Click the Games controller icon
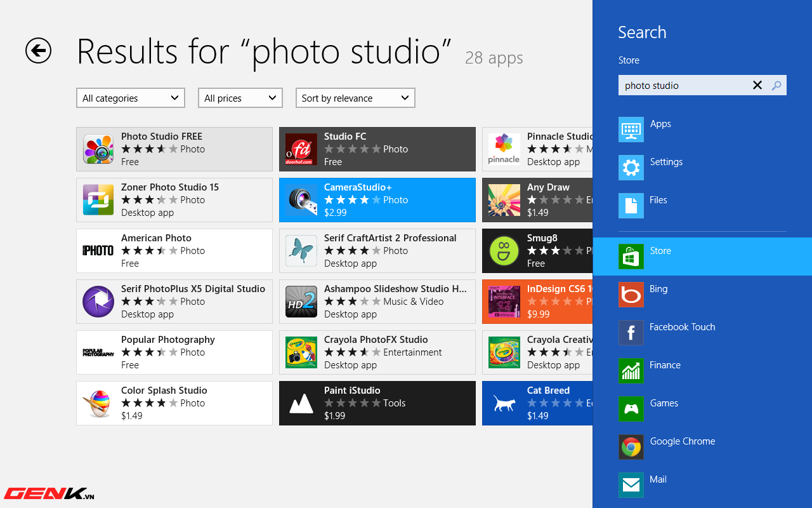The image size is (812, 508). click(x=631, y=409)
